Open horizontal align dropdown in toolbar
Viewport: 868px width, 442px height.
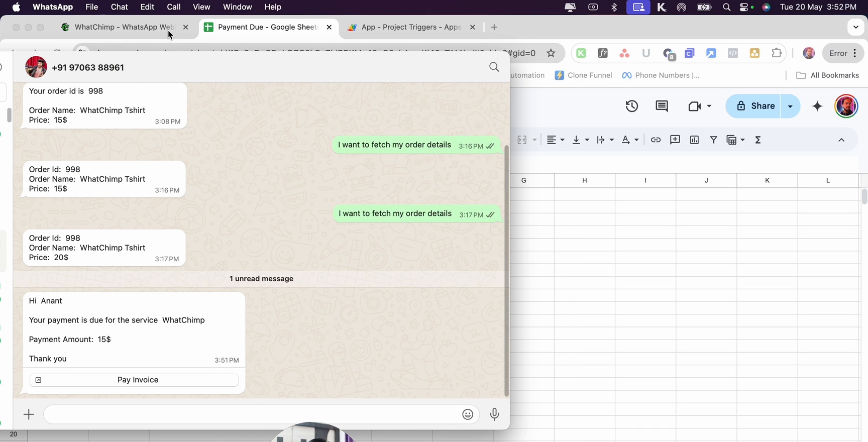(556, 140)
